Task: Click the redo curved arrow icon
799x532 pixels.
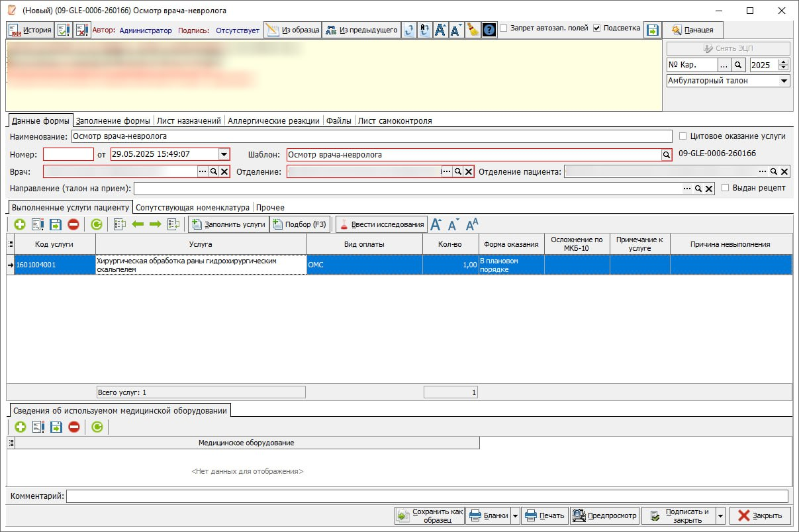Action: [425, 30]
